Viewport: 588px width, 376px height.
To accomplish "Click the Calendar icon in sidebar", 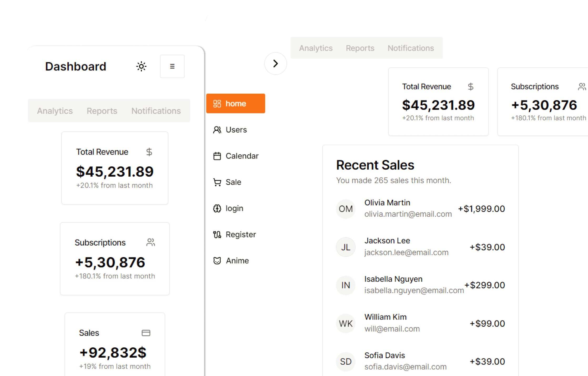I will 217,156.
